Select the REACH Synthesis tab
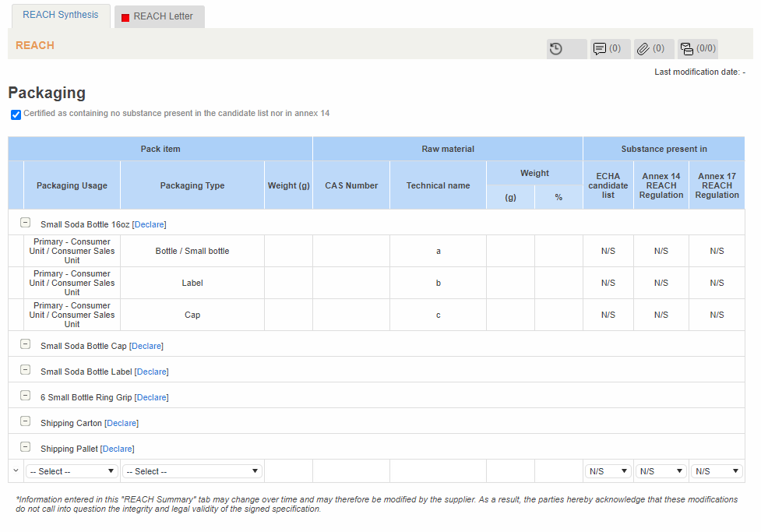Image resolution: width=761 pixels, height=532 pixels. coord(60,14)
